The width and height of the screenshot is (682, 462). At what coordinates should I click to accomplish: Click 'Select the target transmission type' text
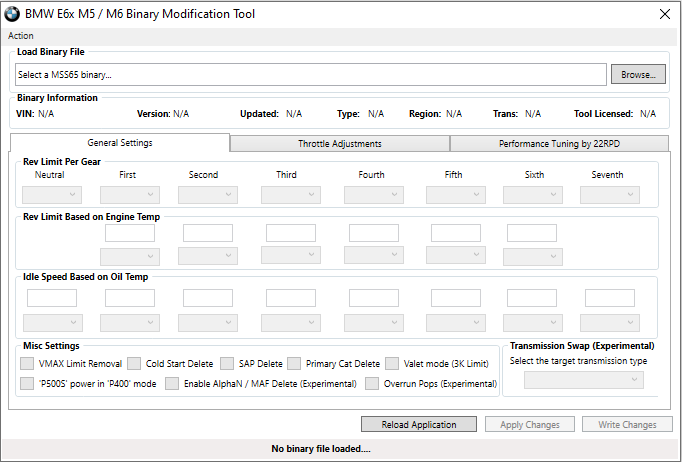tap(578, 361)
